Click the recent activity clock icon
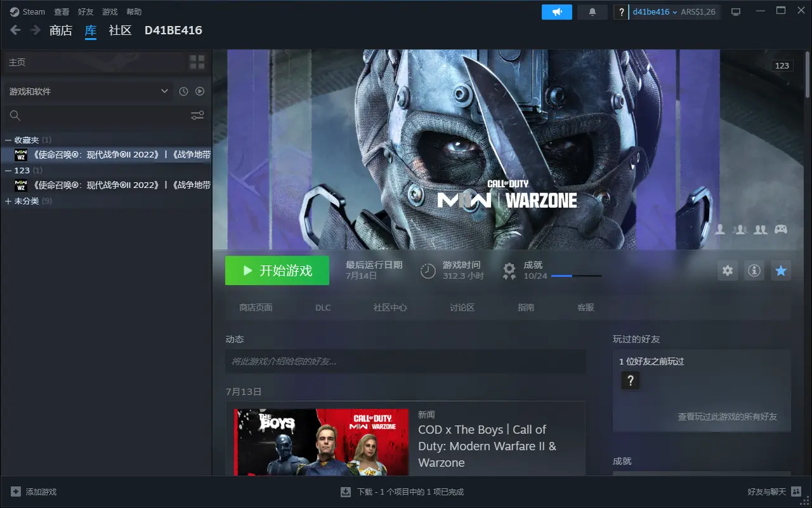This screenshot has height=508, width=812. tap(183, 91)
